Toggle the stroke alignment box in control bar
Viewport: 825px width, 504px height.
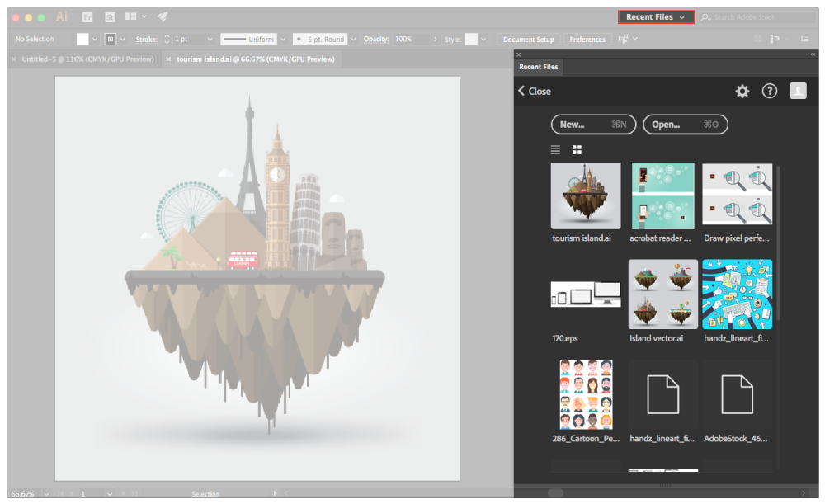pos(111,38)
